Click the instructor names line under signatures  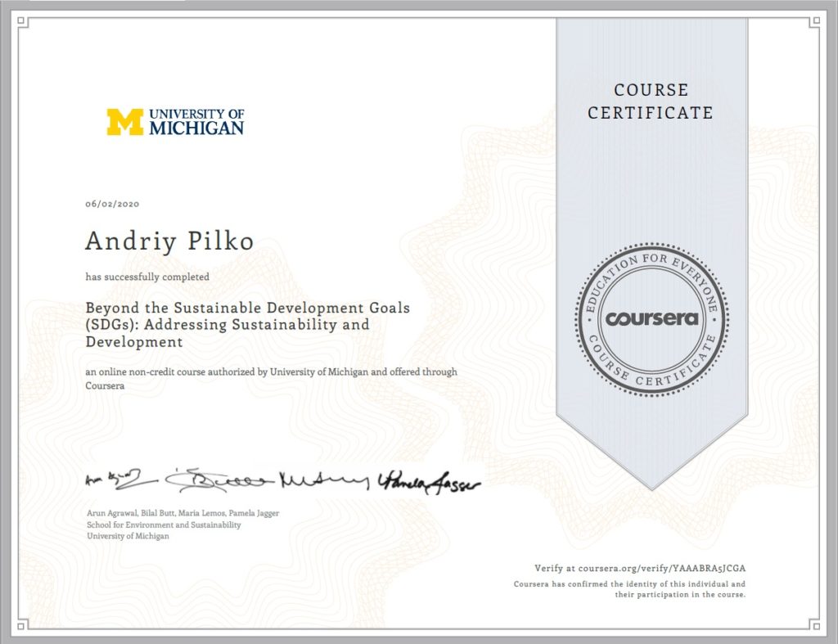point(182,513)
